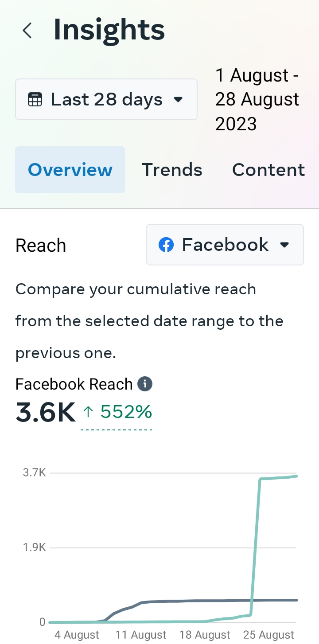Click the Facebook logo icon
The image size is (319, 644).
pos(166,245)
